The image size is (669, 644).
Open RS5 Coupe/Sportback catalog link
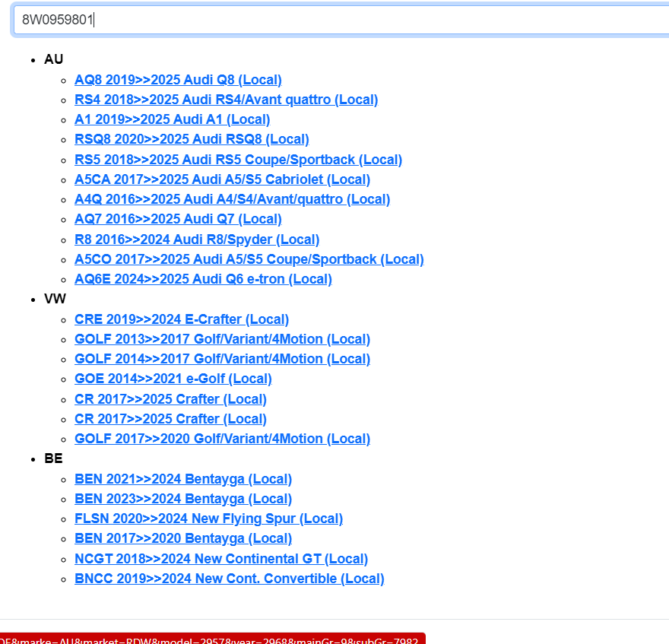[238, 160]
